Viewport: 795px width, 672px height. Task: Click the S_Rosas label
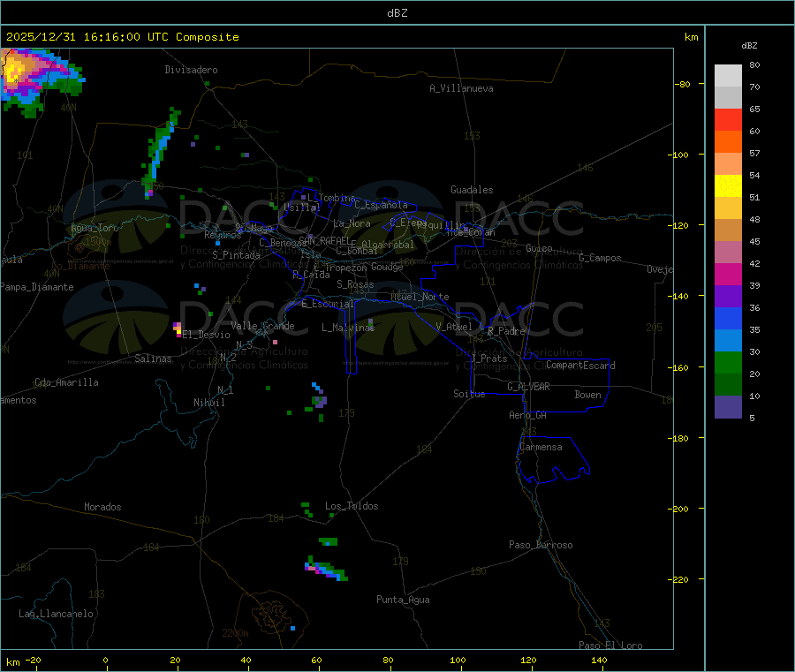coord(355,284)
